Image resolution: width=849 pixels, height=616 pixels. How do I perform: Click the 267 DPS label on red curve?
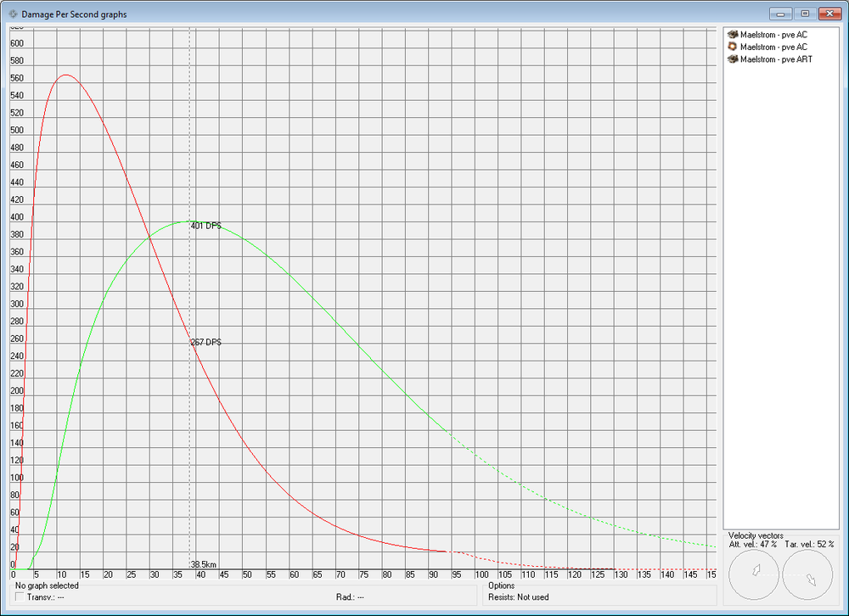click(205, 343)
